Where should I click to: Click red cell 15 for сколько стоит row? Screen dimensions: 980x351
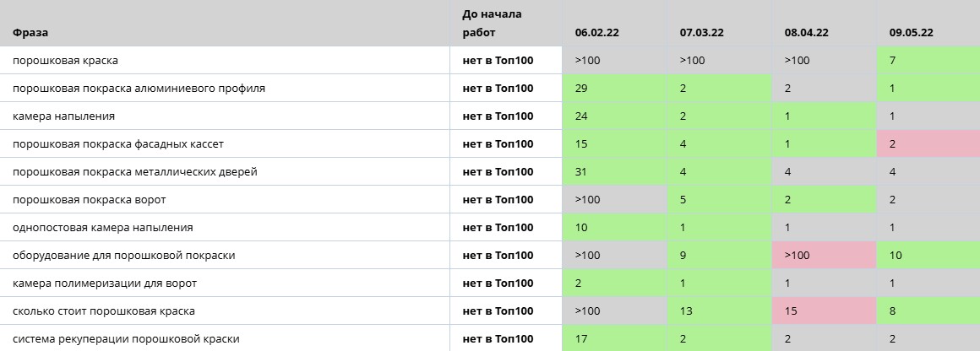[824, 311]
